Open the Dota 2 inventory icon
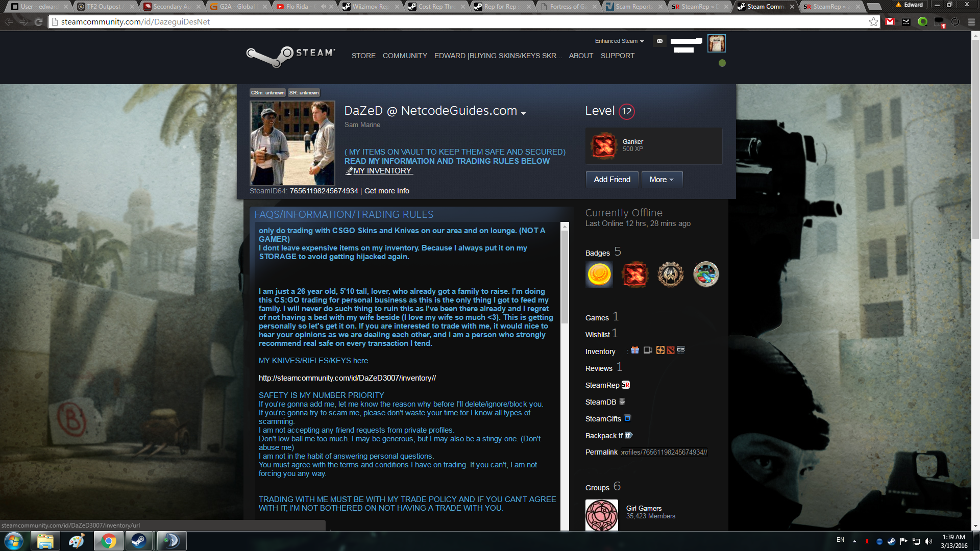This screenshot has height=551, width=980. point(671,350)
